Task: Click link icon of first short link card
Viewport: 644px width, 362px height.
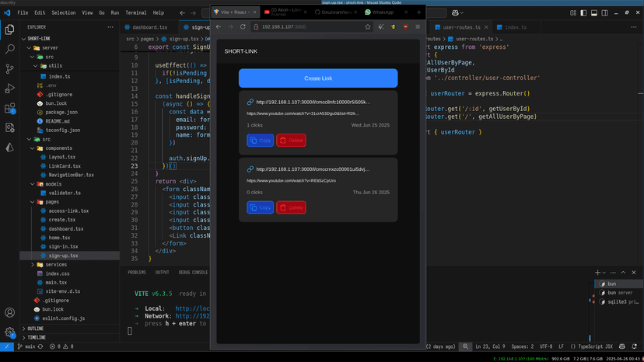Action: 250,102
